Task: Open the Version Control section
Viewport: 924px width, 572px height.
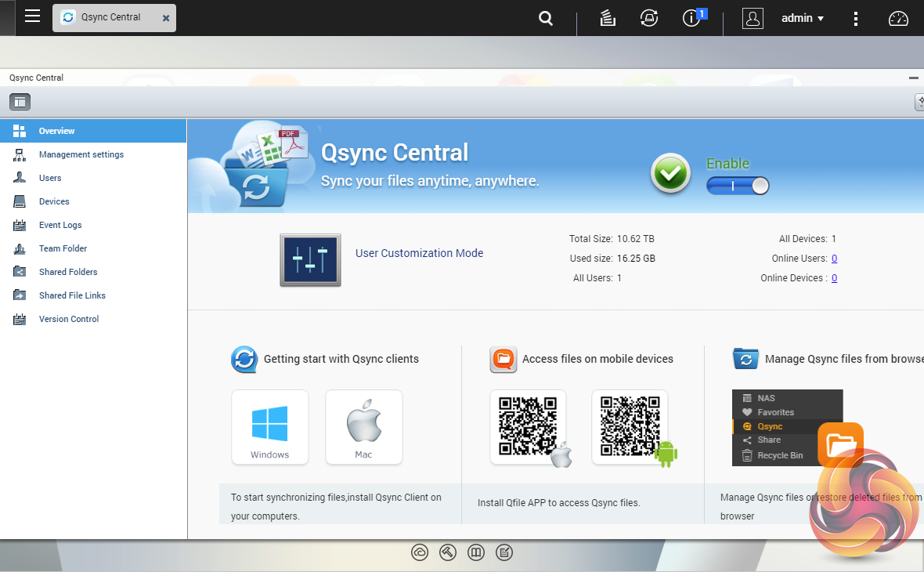Action: click(69, 319)
